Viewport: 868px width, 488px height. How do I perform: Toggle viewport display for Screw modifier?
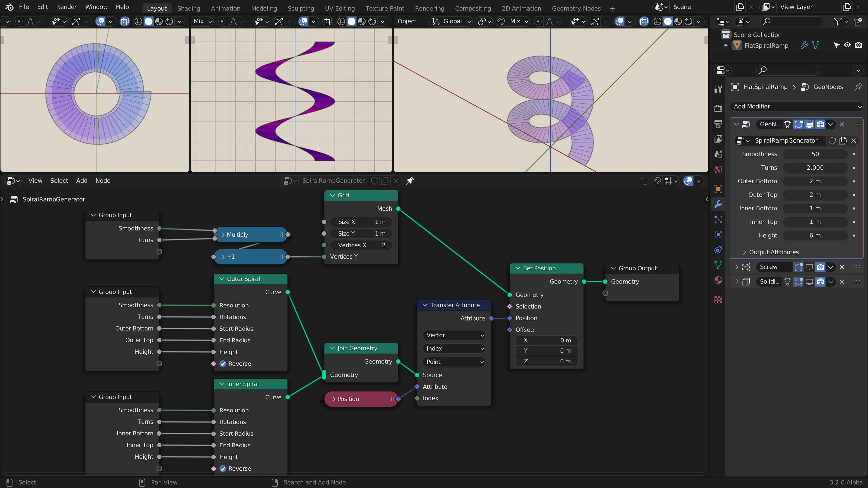click(809, 267)
